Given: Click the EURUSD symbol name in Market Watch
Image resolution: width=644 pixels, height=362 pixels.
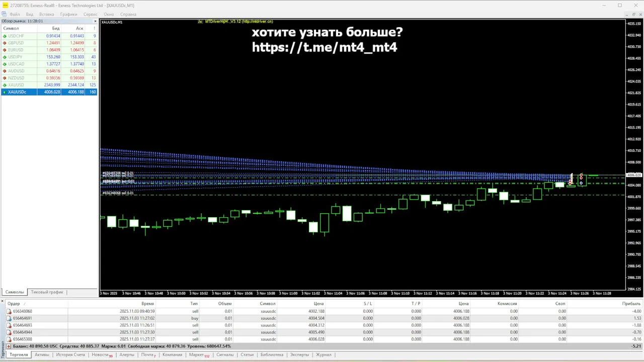Looking at the screenshot, I should coord(16,50).
